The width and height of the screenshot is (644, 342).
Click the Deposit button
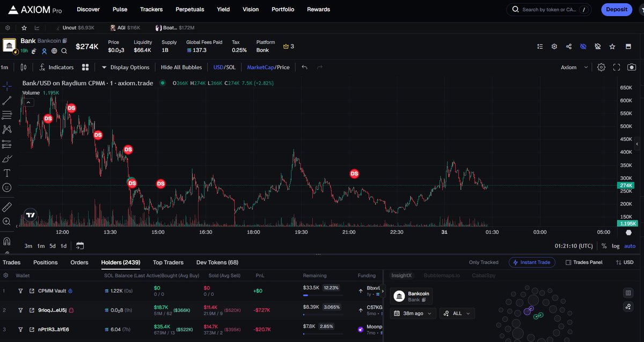point(617,10)
